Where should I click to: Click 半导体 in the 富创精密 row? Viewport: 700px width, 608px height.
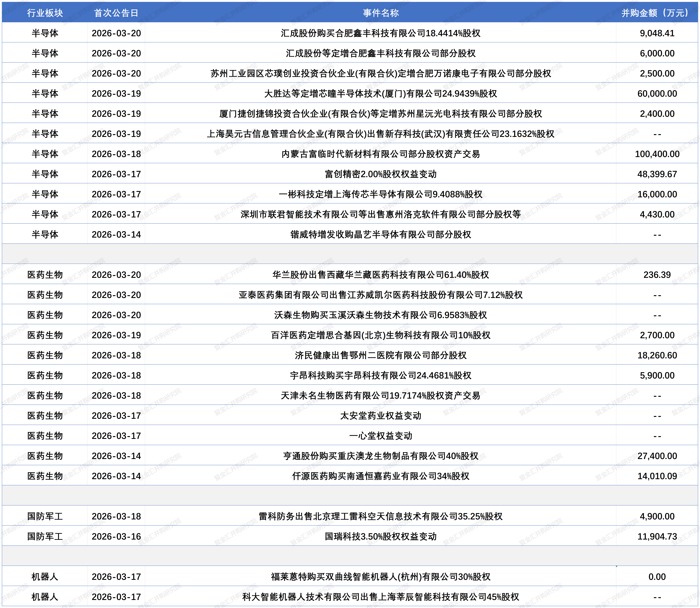click(45, 174)
